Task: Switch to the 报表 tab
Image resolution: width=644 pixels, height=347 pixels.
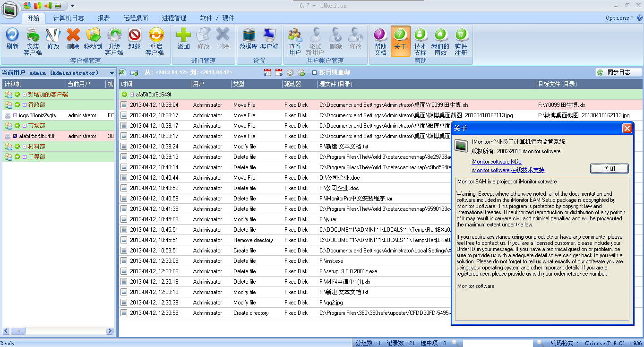Action: (103, 18)
